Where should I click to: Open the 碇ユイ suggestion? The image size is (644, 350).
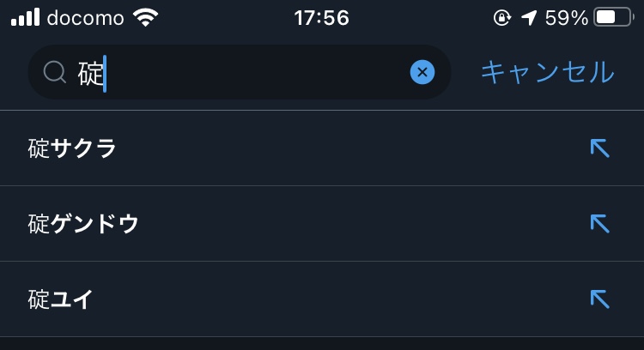point(60,299)
